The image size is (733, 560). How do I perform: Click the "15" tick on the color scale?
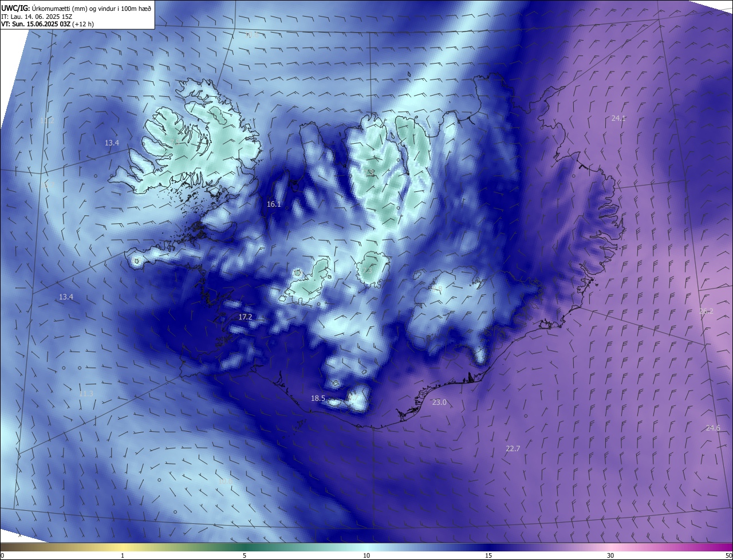488,555
